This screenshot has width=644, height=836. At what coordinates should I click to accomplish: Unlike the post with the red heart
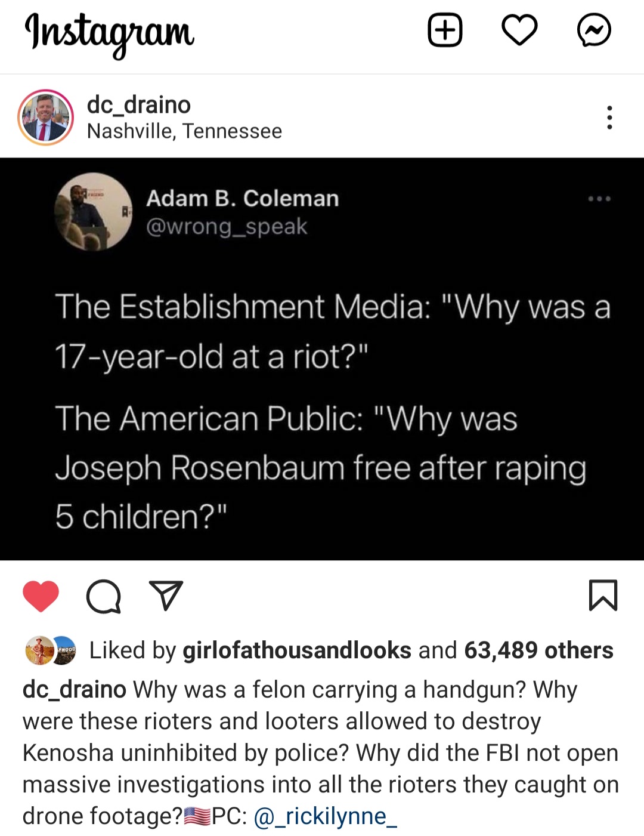41,596
